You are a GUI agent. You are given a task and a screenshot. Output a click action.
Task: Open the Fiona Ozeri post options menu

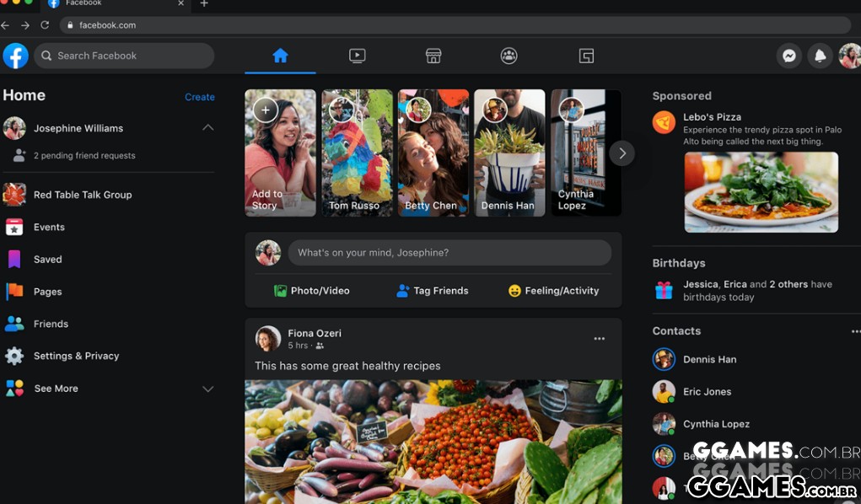coord(599,339)
